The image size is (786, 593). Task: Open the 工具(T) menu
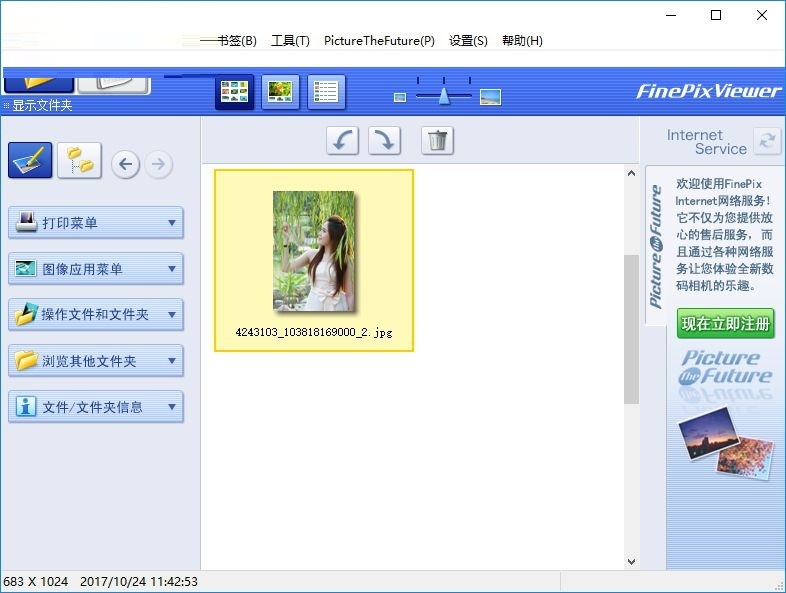coord(290,41)
